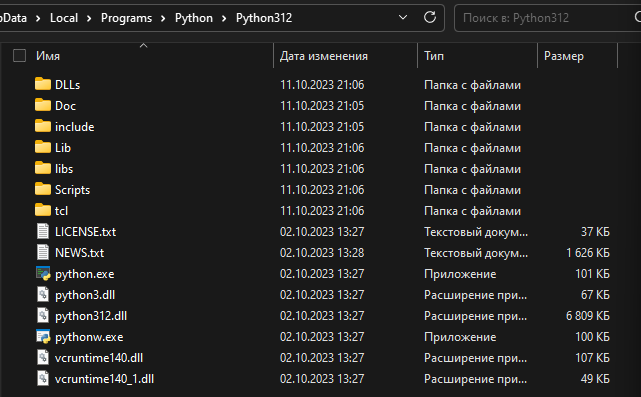
Task: Click the 6 809 КБ size of python312.dll
Action: tap(588, 316)
